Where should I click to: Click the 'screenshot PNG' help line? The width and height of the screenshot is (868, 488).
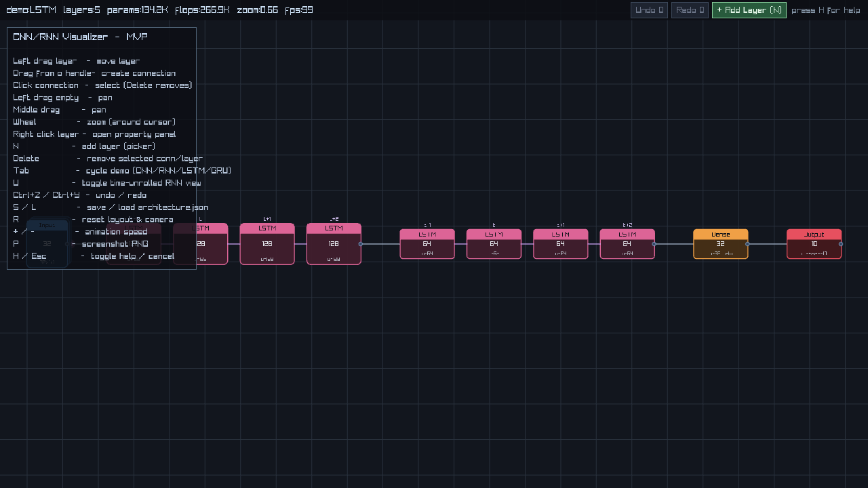point(115,244)
